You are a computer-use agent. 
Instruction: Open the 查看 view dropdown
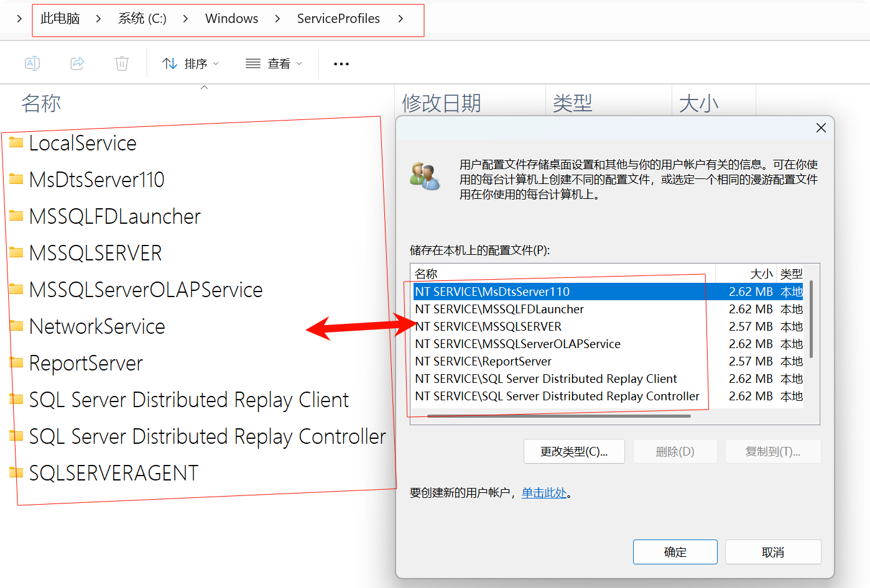(274, 63)
